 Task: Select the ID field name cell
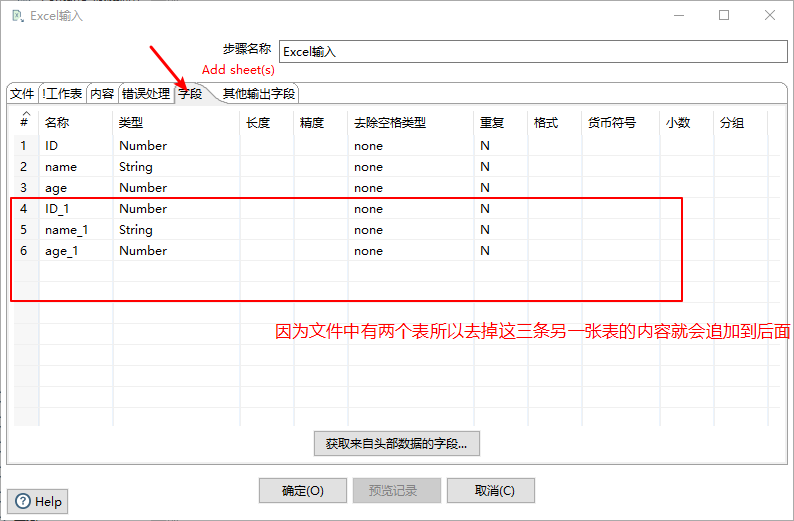(75, 146)
